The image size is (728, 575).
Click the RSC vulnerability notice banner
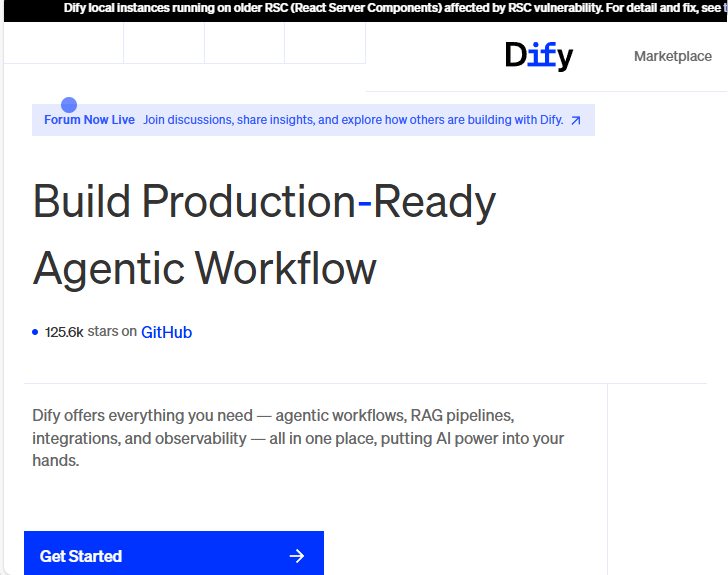(365, 9)
